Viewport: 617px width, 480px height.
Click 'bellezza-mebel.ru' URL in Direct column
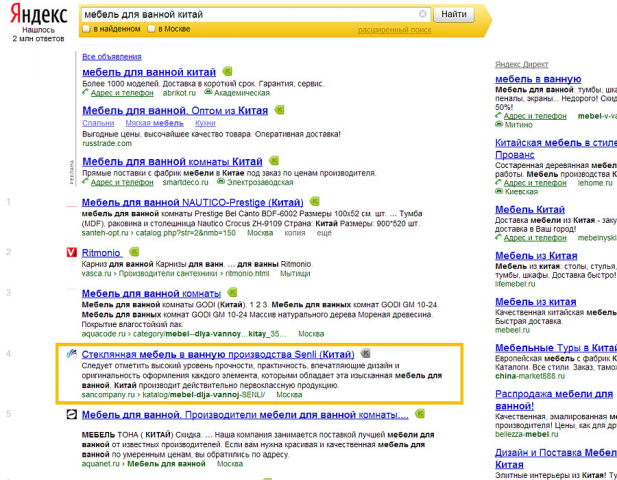click(526, 434)
